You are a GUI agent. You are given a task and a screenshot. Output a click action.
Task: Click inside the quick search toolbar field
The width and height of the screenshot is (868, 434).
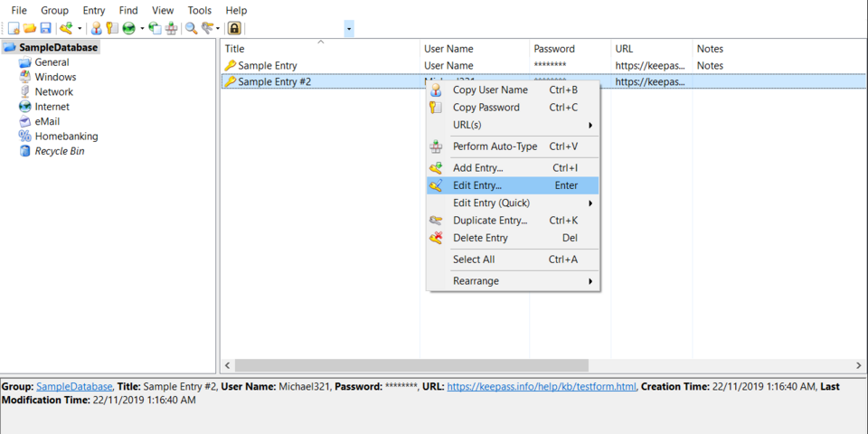[x=295, y=28]
